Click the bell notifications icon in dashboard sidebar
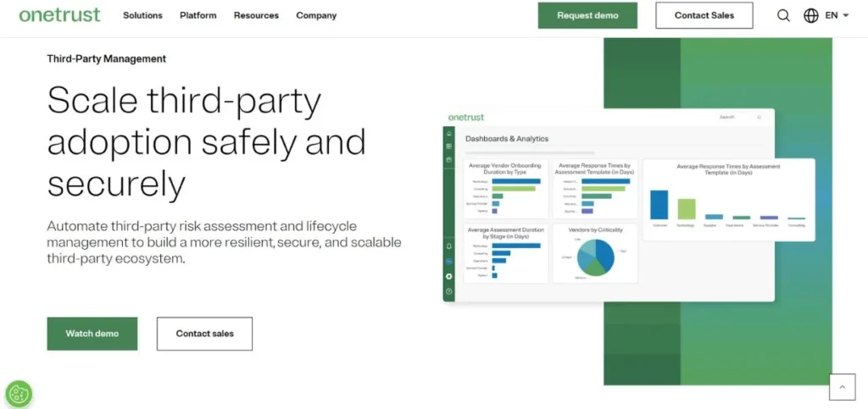868x409 pixels. coord(449,246)
